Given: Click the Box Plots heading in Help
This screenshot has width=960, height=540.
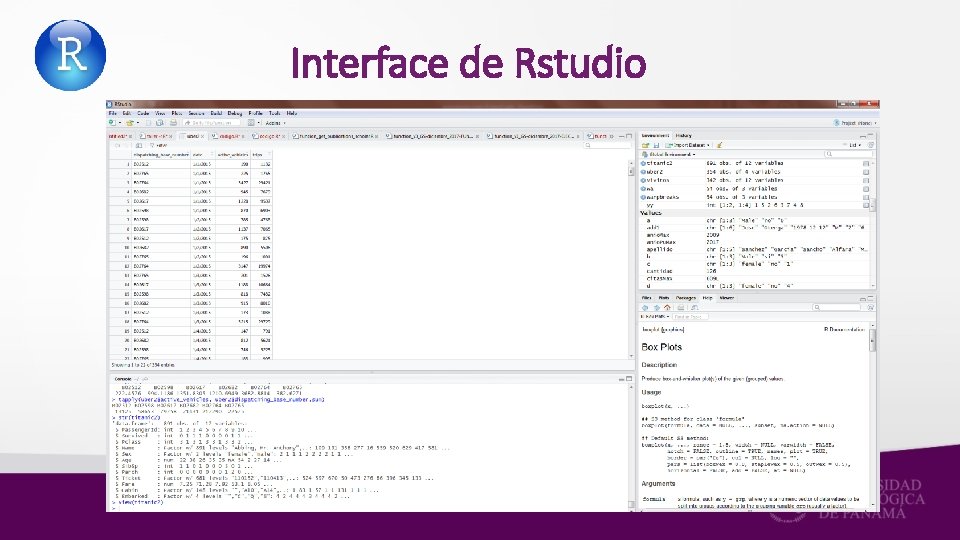Looking at the screenshot, I should pos(661,347).
